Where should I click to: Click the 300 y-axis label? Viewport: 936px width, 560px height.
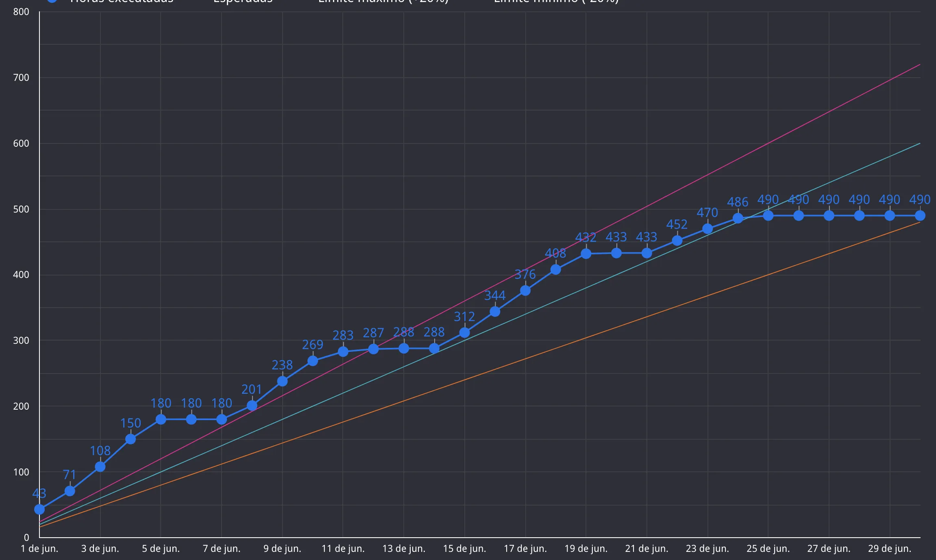point(21,340)
